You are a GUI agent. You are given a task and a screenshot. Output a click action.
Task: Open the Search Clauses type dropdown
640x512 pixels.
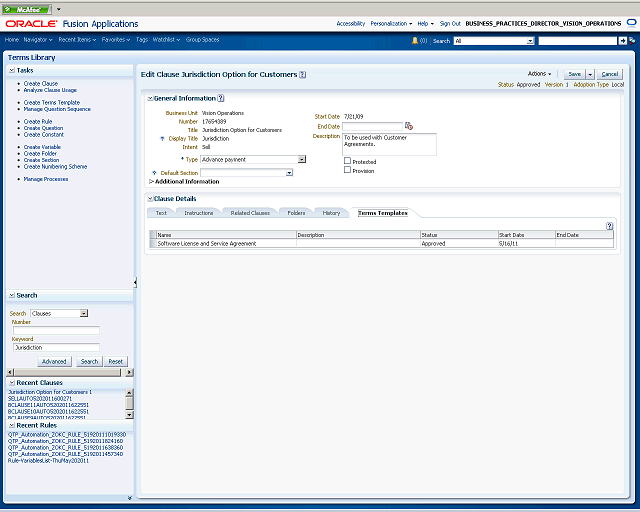tap(84, 313)
